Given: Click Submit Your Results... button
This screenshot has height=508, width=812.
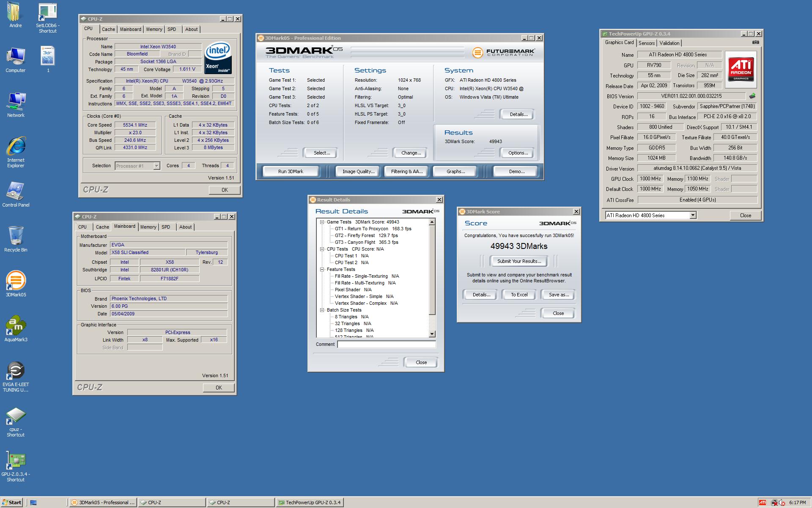Looking at the screenshot, I should (x=519, y=261).
